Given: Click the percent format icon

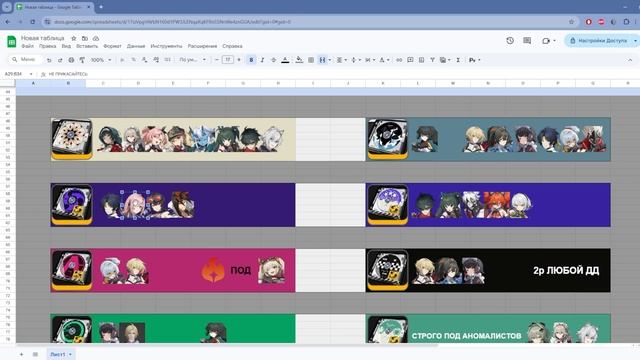Looking at the screenshot, I should [x=133, y=60].
